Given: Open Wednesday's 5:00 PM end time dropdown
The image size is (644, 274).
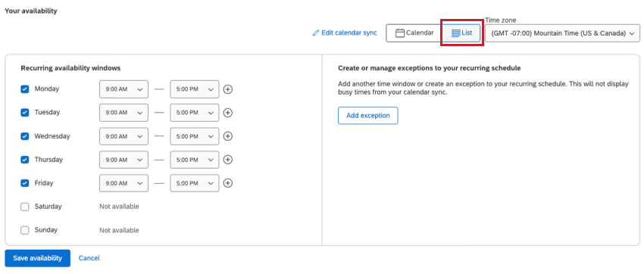Looking at the screenshot, I should click(x=194, y=136).
